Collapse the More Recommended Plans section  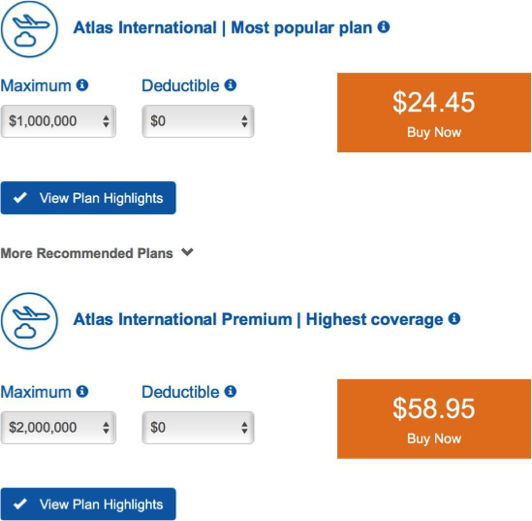[97, 253]
